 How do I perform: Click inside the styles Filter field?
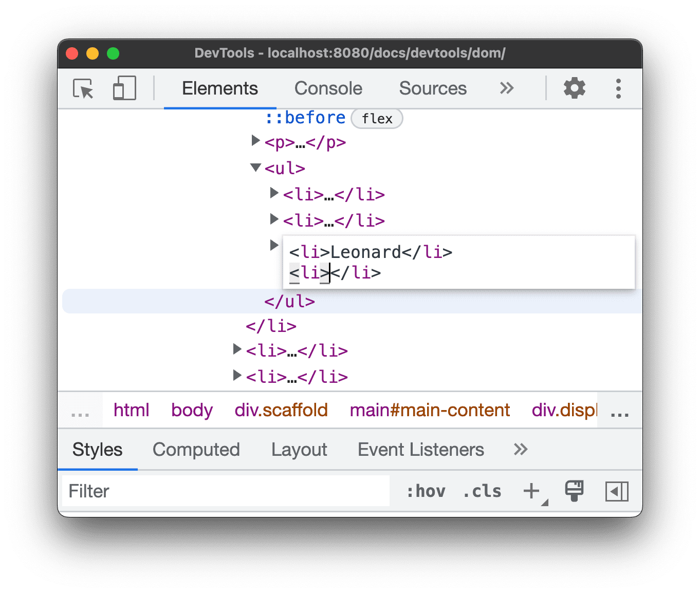click(x=226, y=491)
